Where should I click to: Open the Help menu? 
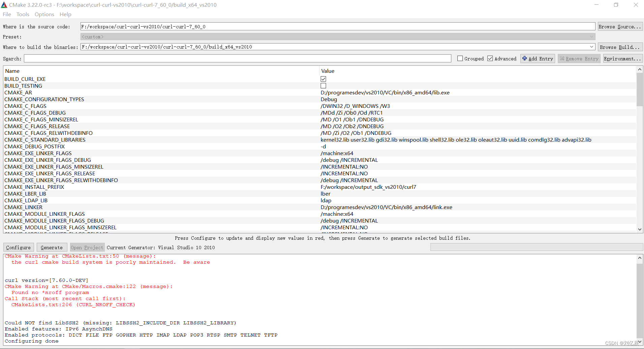coord(65,14)
